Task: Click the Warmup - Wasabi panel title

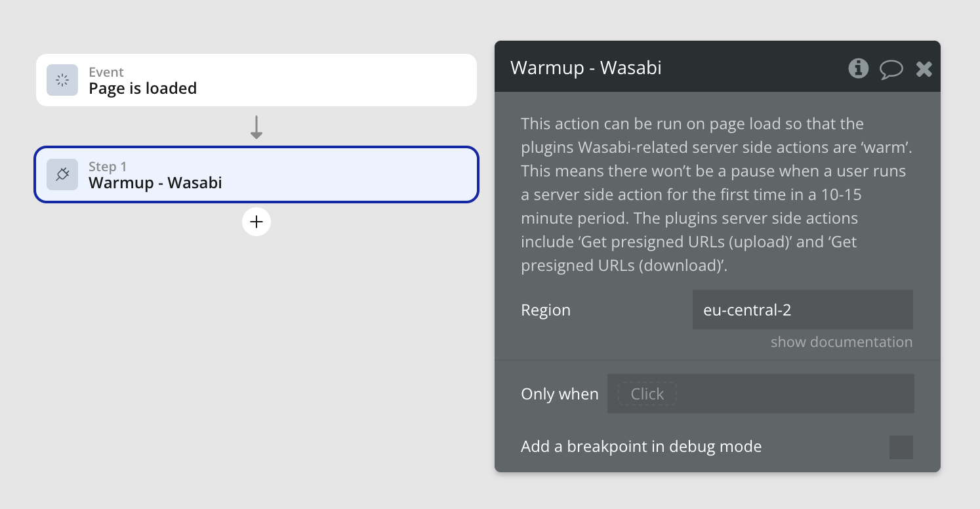Action: (x=586, y=68)
